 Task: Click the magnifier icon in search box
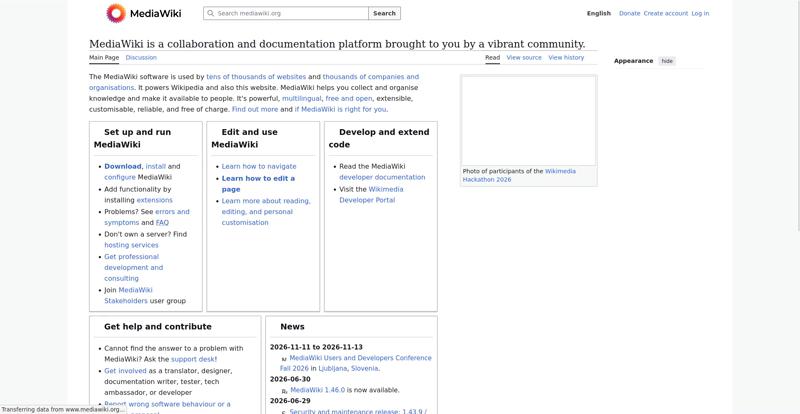pyautogui.click(x=210, y=13)
